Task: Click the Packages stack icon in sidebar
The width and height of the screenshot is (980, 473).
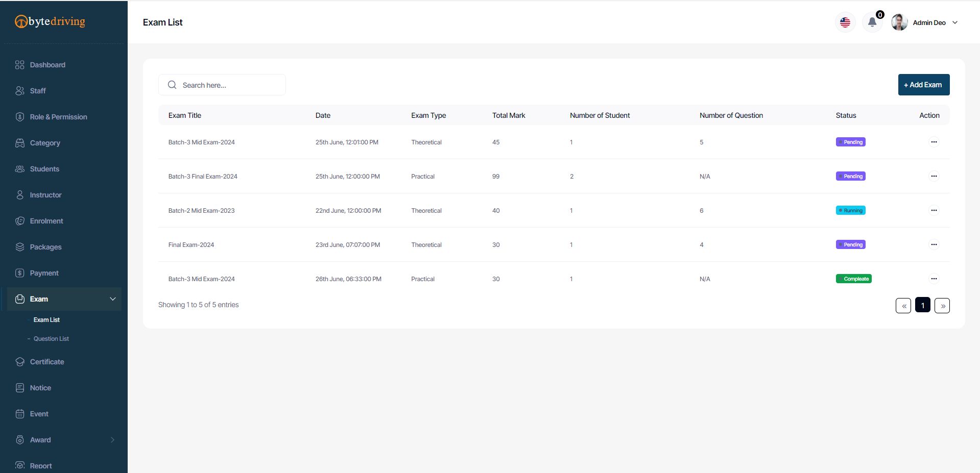Action: tap(20, 247)
